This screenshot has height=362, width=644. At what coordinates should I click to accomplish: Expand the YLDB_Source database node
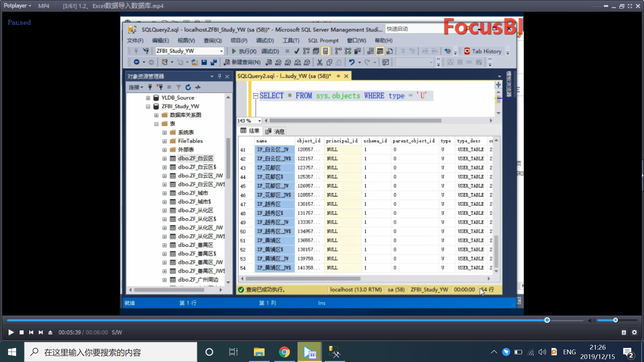[148, 98]
